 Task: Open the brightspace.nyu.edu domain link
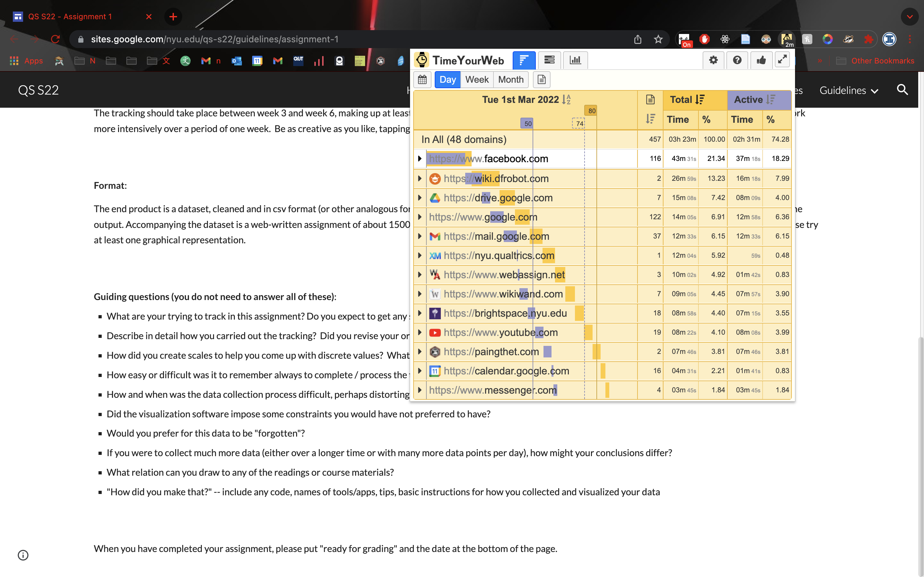point(506,313)
